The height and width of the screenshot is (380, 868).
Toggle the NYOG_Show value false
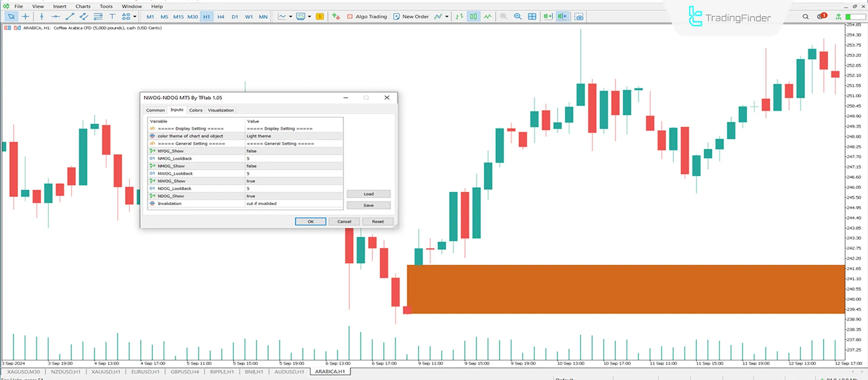(294, 151)
